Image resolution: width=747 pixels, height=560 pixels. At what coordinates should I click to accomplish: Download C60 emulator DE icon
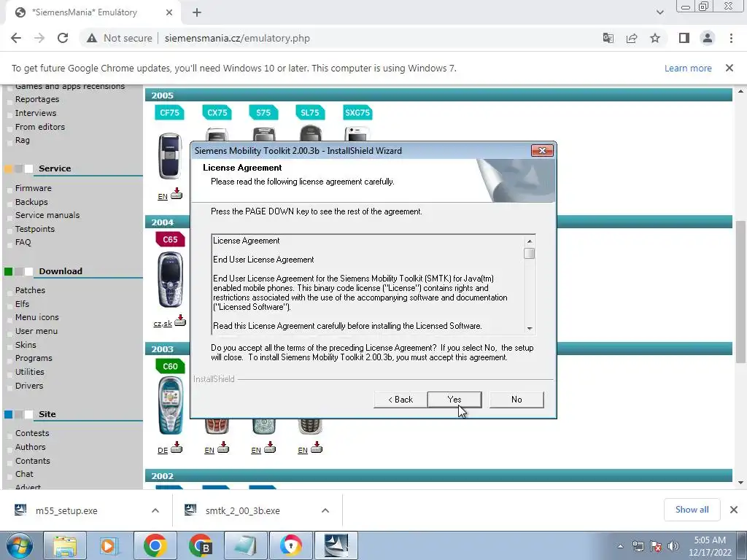click(177, 447)
